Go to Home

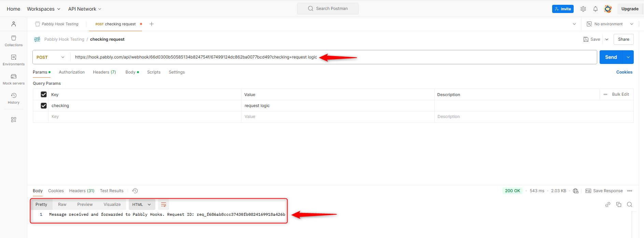13,9
